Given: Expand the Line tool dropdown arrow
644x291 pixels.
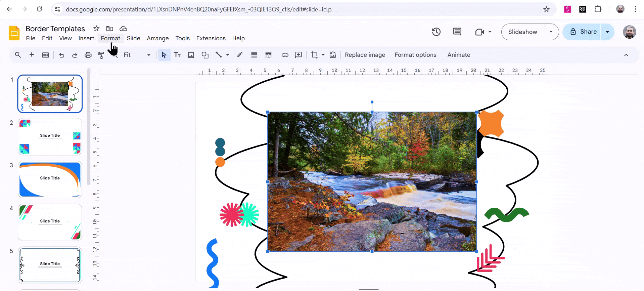Looking at the screenshot, I should click(228, 55).
